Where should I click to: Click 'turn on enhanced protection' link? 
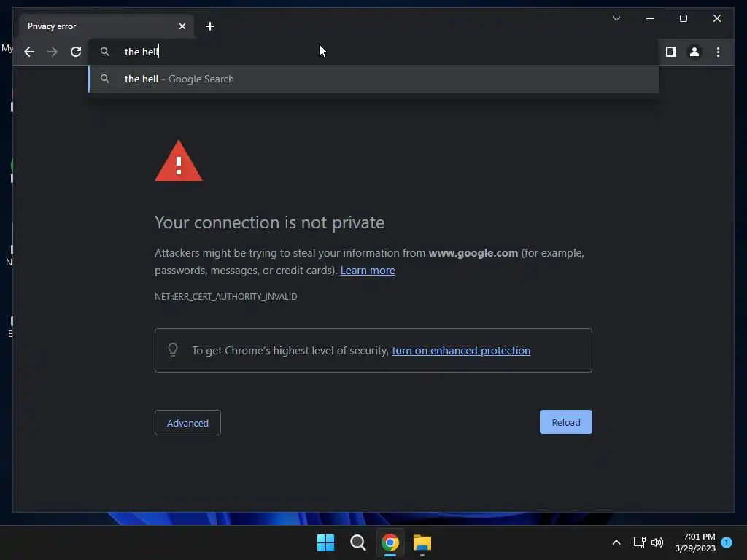pos(461,351)
